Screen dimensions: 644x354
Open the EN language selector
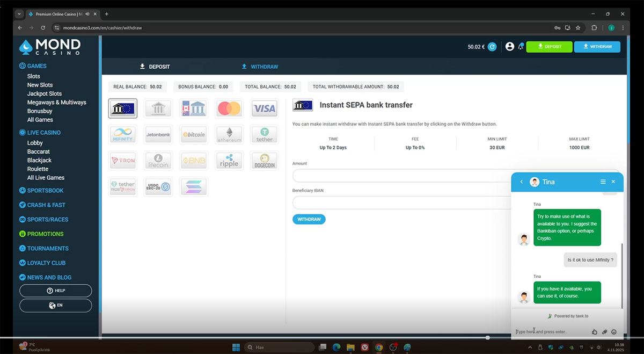pos(56,305)
